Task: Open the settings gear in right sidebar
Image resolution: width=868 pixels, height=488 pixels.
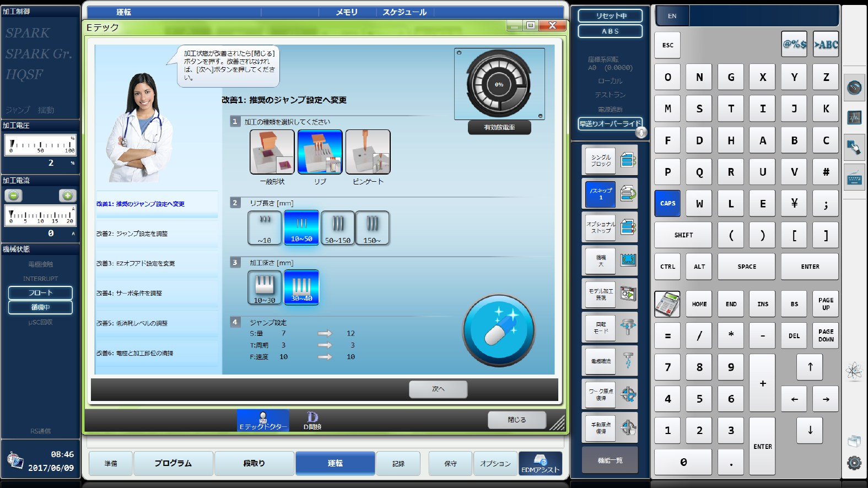Action: [x=854, y=463]
